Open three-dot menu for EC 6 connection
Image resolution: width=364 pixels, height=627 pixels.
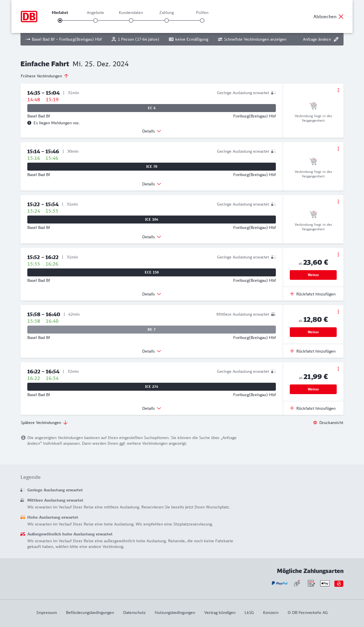coord(338,90)
